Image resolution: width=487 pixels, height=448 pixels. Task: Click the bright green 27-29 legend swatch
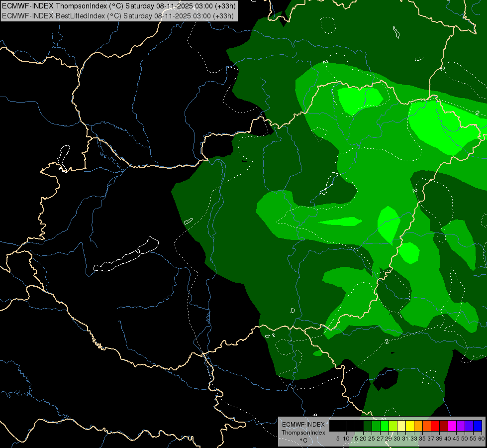pos(385,426)
